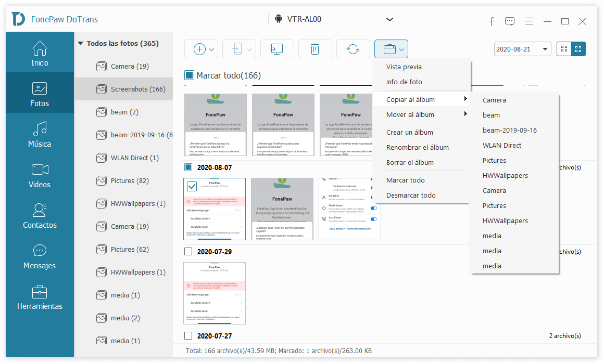Screen dimensions: 604x364
Task: Click the refresh sync icon
Action: 353,49
